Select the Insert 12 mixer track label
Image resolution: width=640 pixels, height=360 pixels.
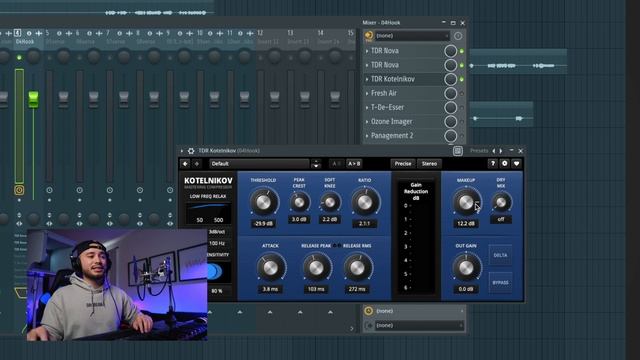pyautogui.click(x=268, y=42)
